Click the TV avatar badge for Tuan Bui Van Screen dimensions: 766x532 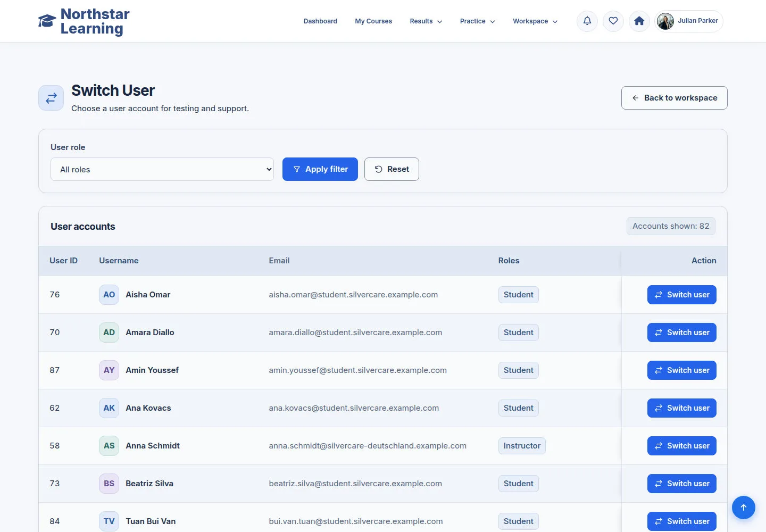point(109,521)
